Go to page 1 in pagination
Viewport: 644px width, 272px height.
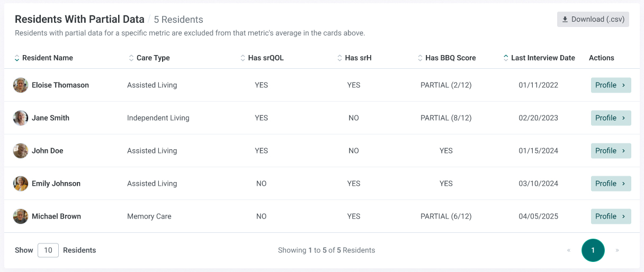tap(593, 250)
